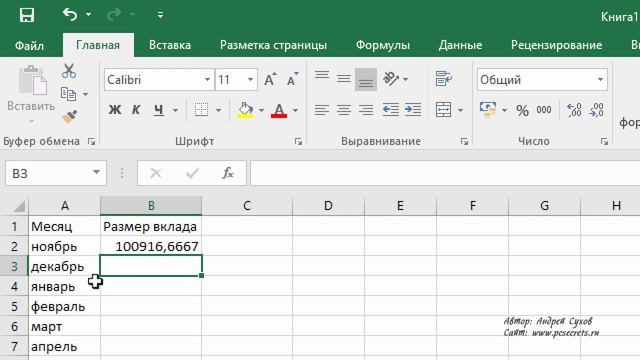640x360 pixels.
Task: Click the Accounting currency format icon
Action: point(488,110)
